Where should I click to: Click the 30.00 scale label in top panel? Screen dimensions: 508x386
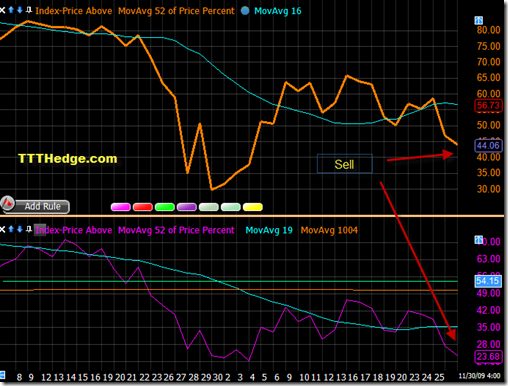point(489,189)
